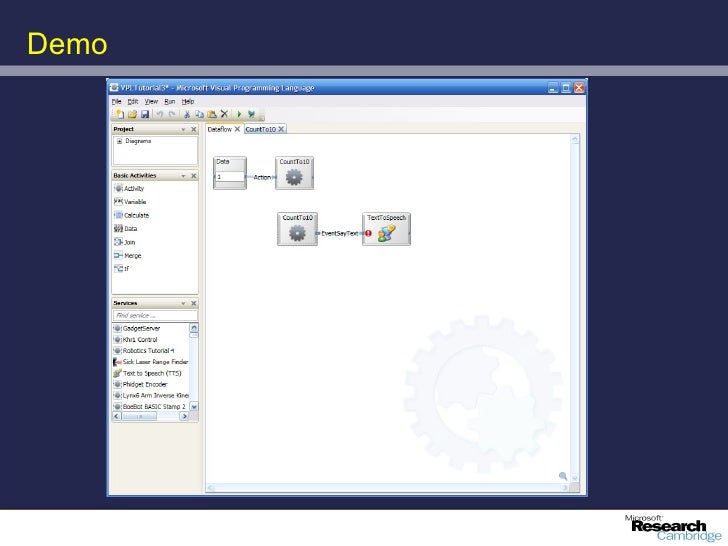Select the Sick Laser Range Finder service icon
Screen dimensions: 728x546
[117, 362]
